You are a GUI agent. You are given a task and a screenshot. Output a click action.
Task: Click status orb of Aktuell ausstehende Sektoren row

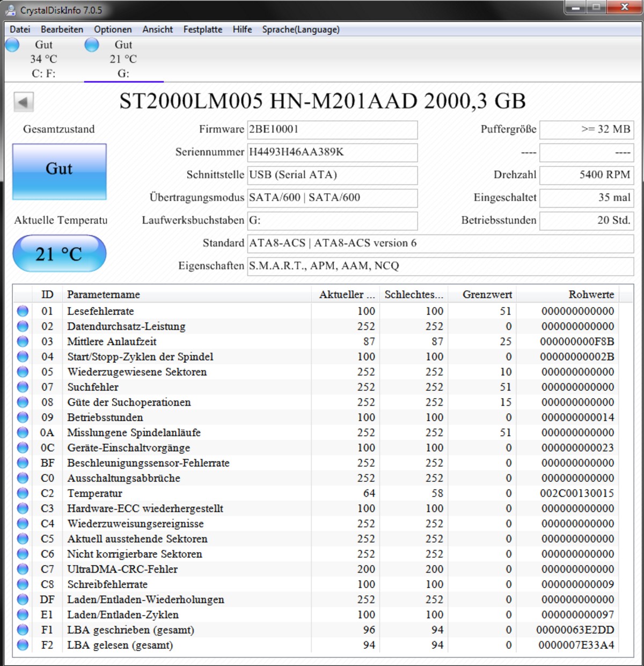click(23, 539)
